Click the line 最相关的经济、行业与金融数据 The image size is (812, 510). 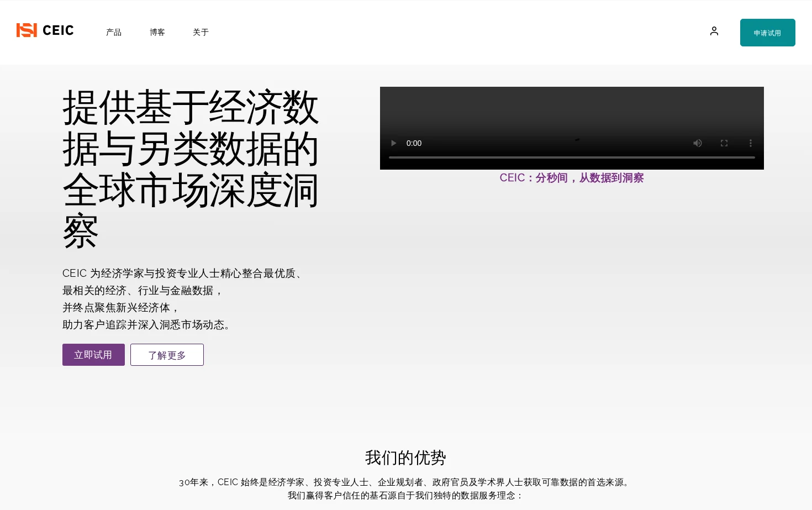pyautogui.click(x=142, y=291)
